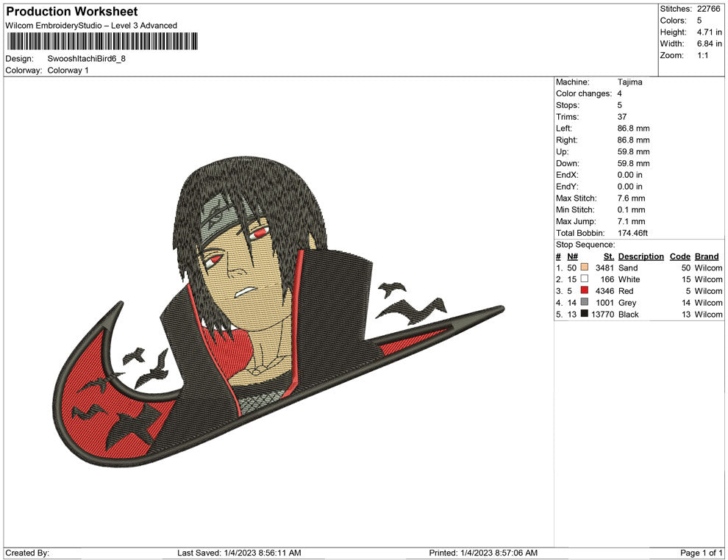Click the 'Stop Sequence:' label

coord(585,245)
